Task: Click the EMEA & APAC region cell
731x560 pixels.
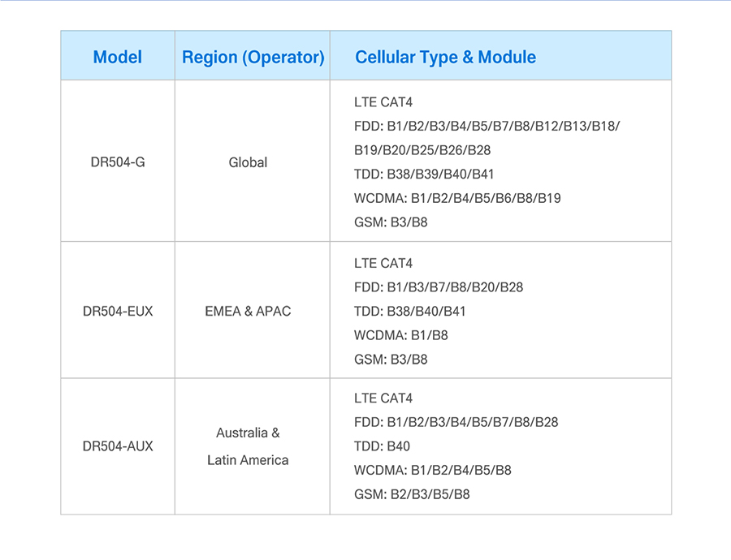Action: point(248,311)
